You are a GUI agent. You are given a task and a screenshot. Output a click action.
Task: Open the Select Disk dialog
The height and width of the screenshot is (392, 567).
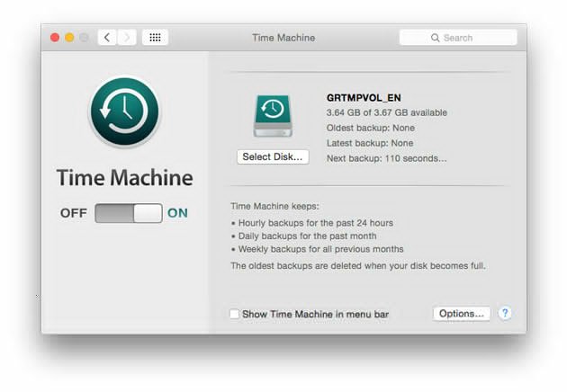(x=273, y=156)
